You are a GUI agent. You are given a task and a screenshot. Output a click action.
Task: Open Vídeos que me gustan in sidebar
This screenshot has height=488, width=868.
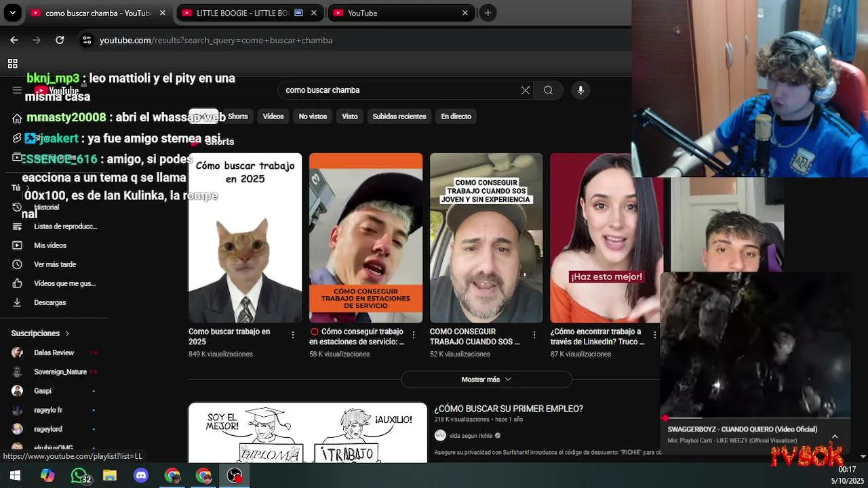pos(65,283)
